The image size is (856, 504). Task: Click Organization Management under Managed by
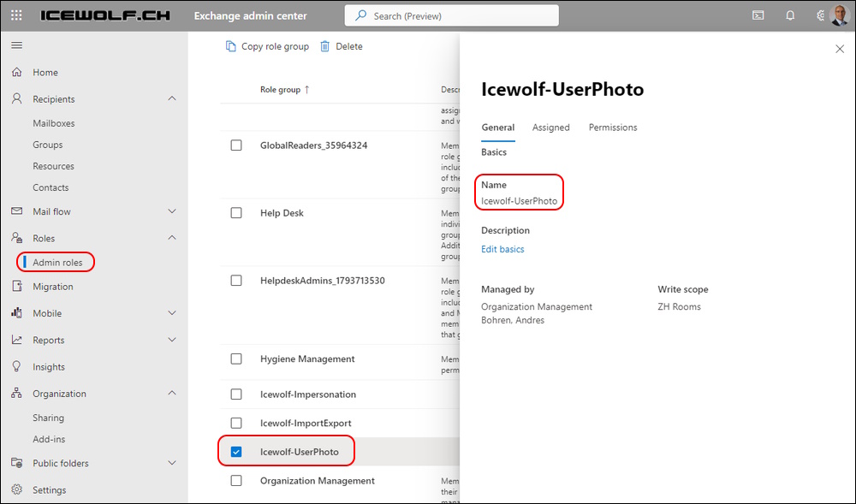pos(537,306)
